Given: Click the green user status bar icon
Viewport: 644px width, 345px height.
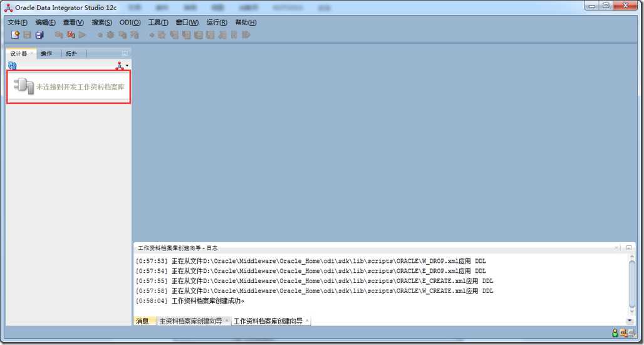Looking at the screenshot, I should coord(615,332).
